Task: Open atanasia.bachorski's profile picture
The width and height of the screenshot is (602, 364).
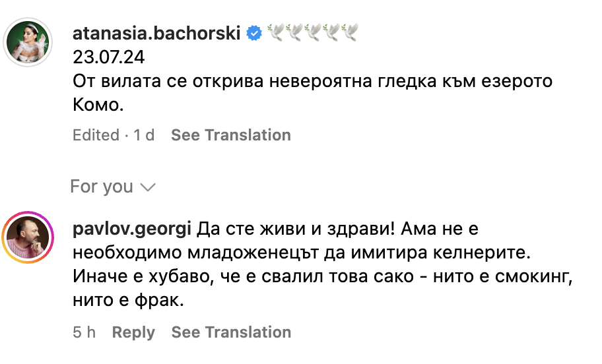Action: (x=28, y=41)
